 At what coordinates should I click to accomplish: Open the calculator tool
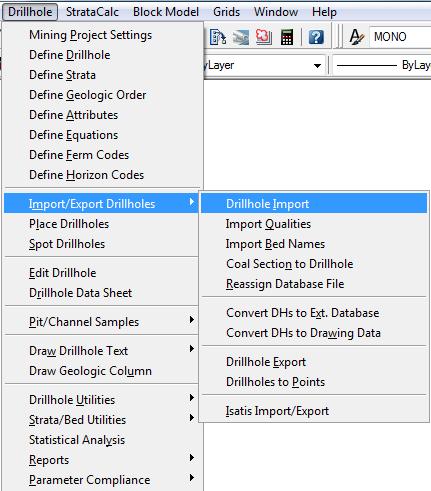(287, 37)
